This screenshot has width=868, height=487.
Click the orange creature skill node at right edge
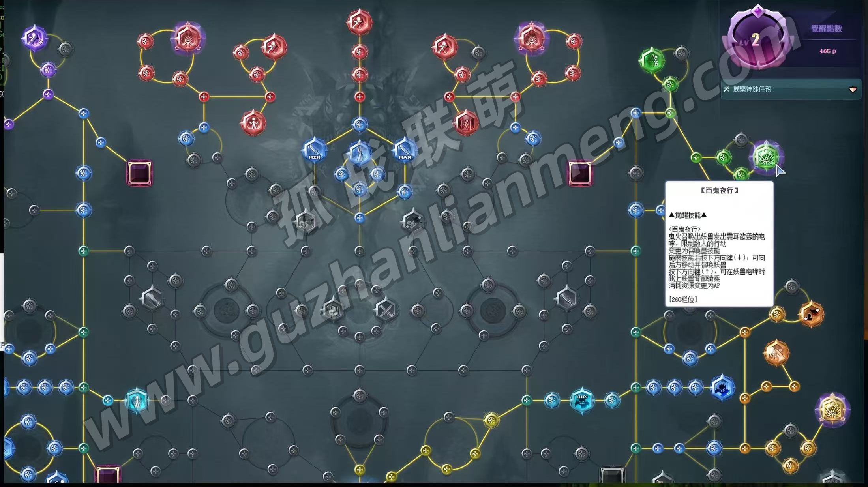pos(811,315)
